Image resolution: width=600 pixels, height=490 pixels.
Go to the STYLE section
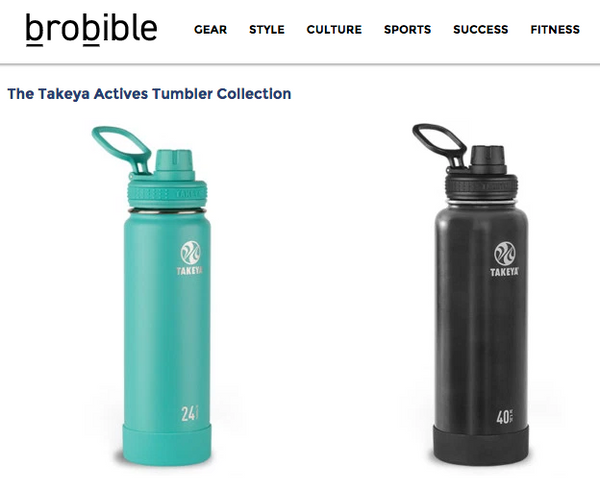pos(267,29)
